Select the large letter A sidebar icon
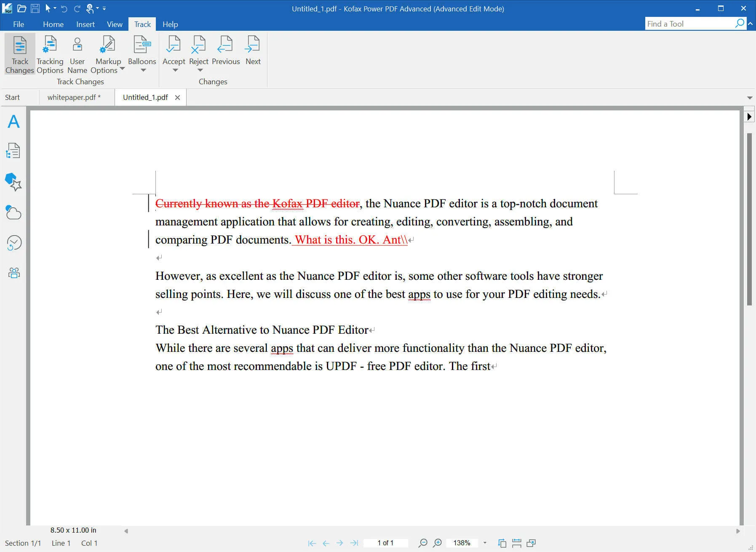The height and width of the screenshot is (552, 756). pyautogui.click(x=14, y=122)
